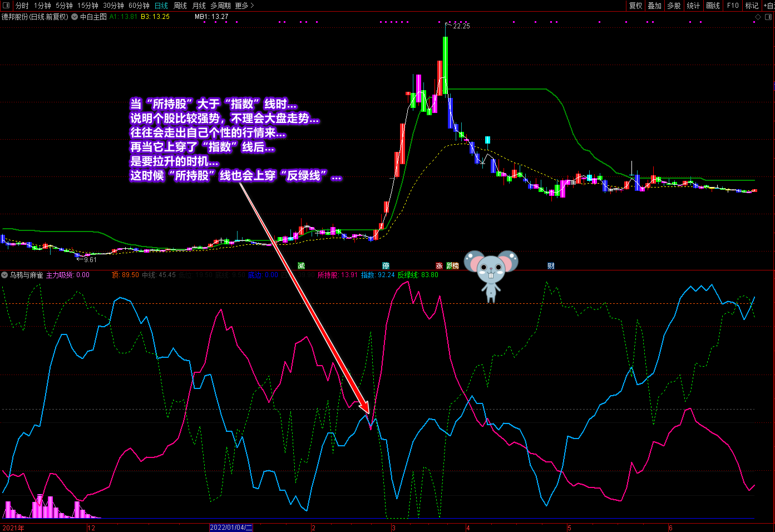Click the 财 event marker icon
Image resolution: width=775 pixels, height=532 pixels.
point(551,266)
